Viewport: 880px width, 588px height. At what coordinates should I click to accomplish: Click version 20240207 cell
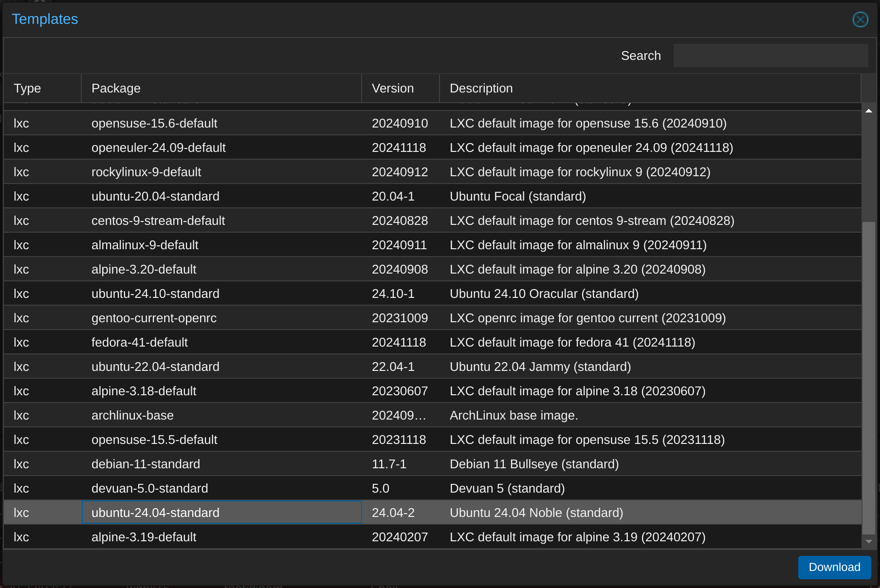(x=401, y=537)
